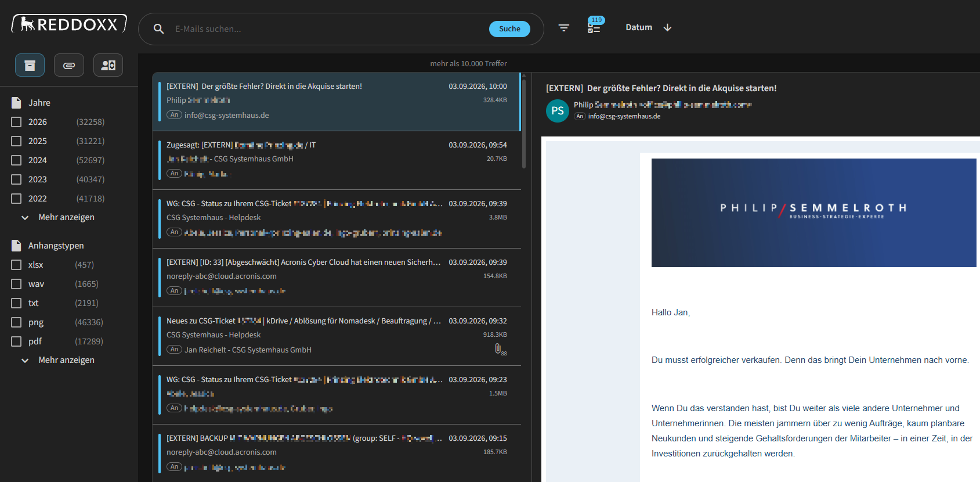Tick the xlsx attachment type checkbox

click(x=16, y=265)
